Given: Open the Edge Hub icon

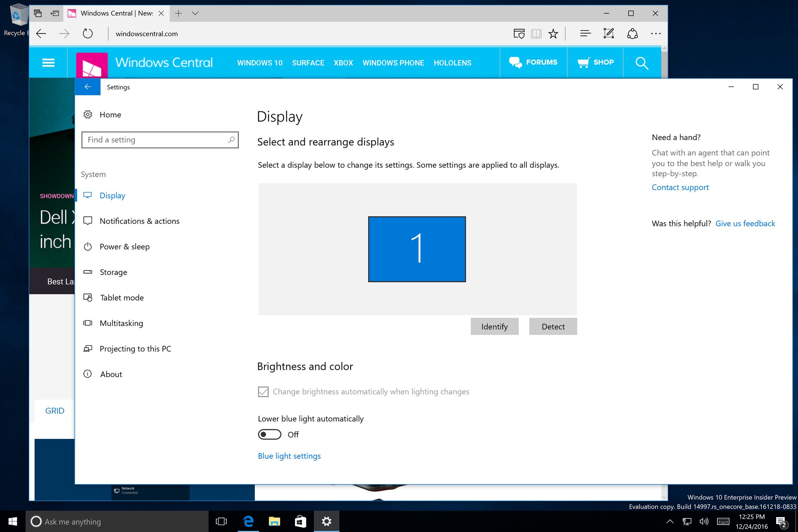Looking at the screenshot, I should [x=585, y=34].
